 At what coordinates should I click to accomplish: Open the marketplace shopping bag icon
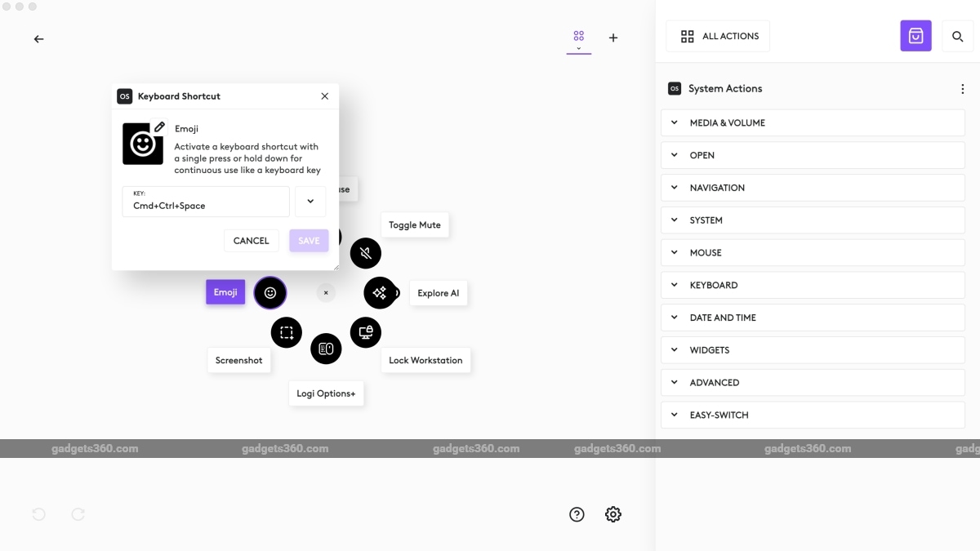click(x=915, y=36)
